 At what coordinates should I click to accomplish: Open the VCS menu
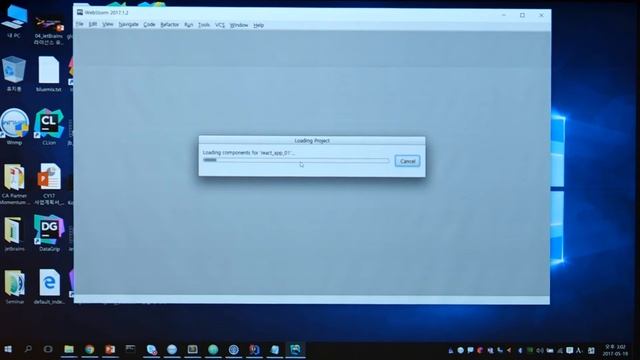click(220, 25)
